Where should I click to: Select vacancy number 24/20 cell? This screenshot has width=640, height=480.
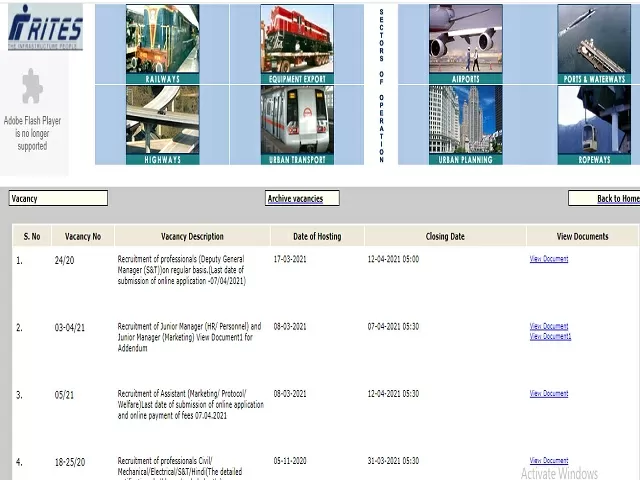pyautogui.click(x=64, y=260)
